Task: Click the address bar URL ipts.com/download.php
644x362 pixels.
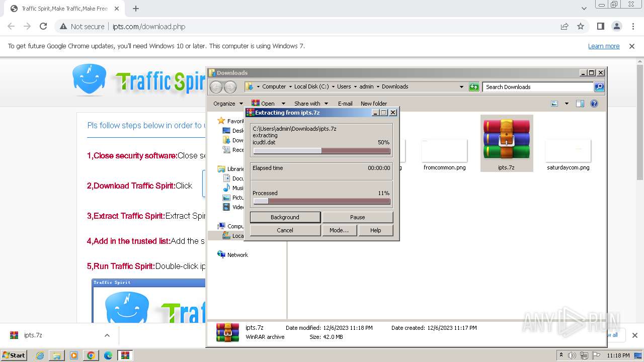Action: coord(149,27)
